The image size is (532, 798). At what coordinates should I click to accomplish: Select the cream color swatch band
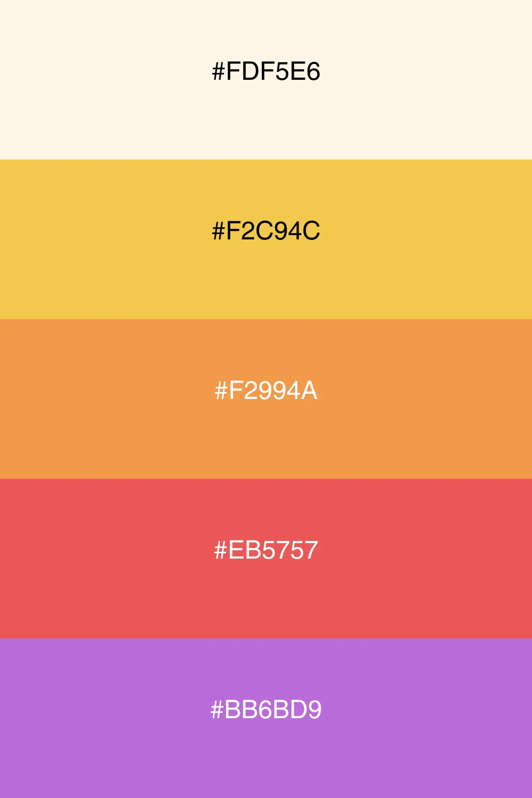click(x=266, y=80)
